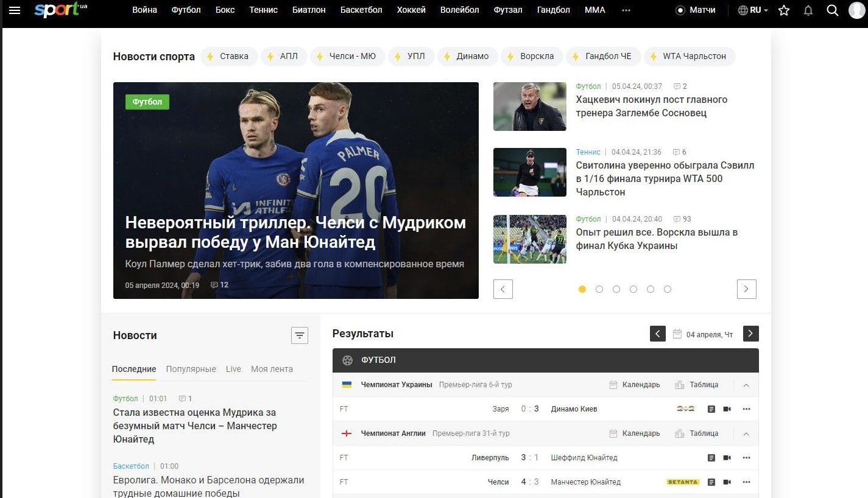This screenshot has width=868, height=498.
Task: Go to next results day
Action: [x=751, y=334]
